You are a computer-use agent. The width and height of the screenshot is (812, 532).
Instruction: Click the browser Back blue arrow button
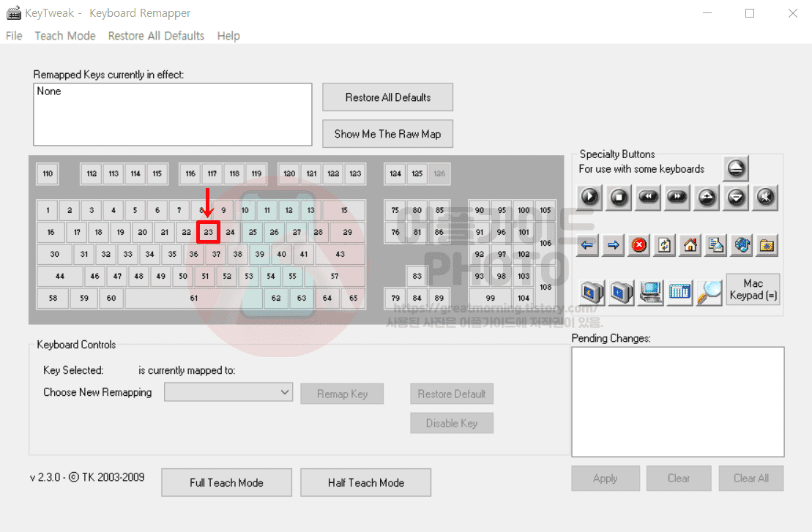tap(587, 245)
